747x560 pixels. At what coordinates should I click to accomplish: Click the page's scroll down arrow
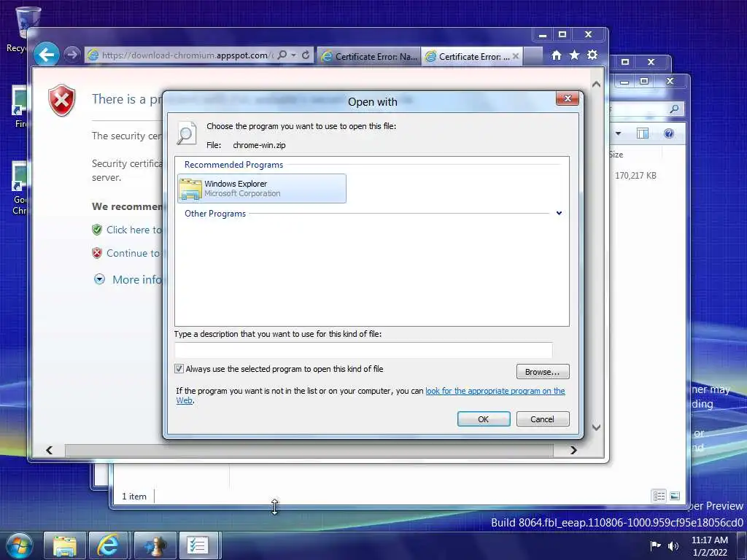pyautogui.click(x=596, y=427)
